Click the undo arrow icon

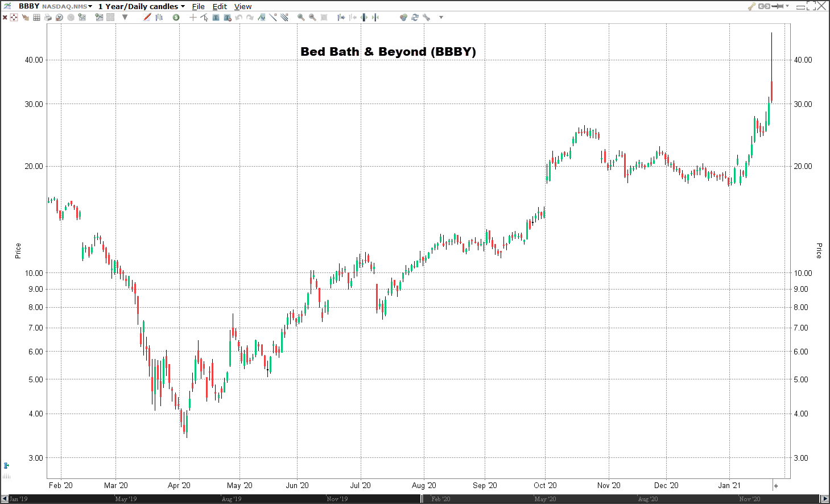pos(238,17)
